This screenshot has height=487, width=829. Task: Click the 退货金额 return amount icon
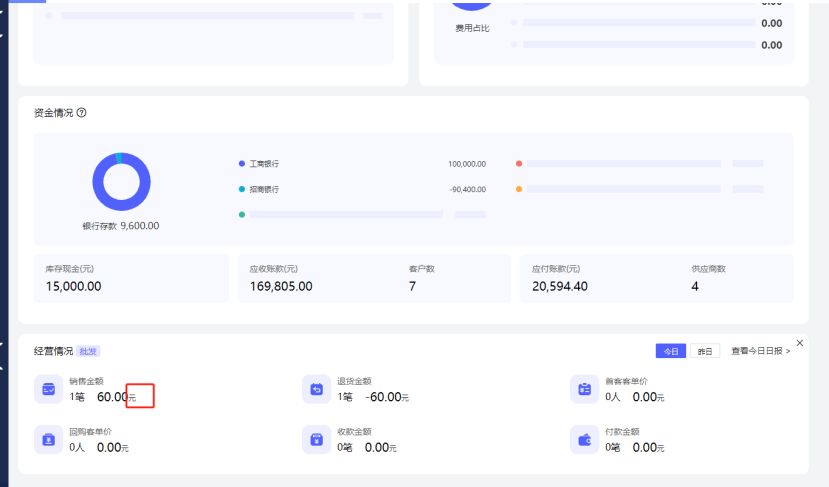click(316, 389)
